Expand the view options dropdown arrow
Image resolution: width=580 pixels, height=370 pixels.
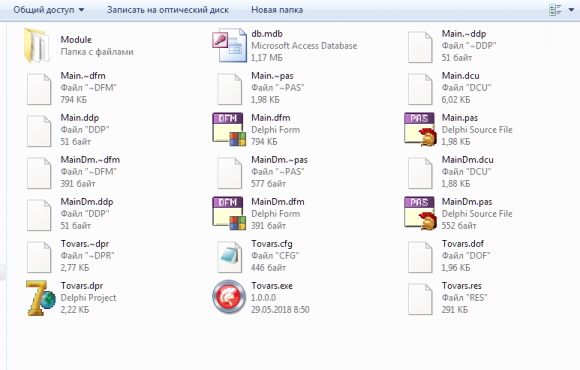[571, 10]
